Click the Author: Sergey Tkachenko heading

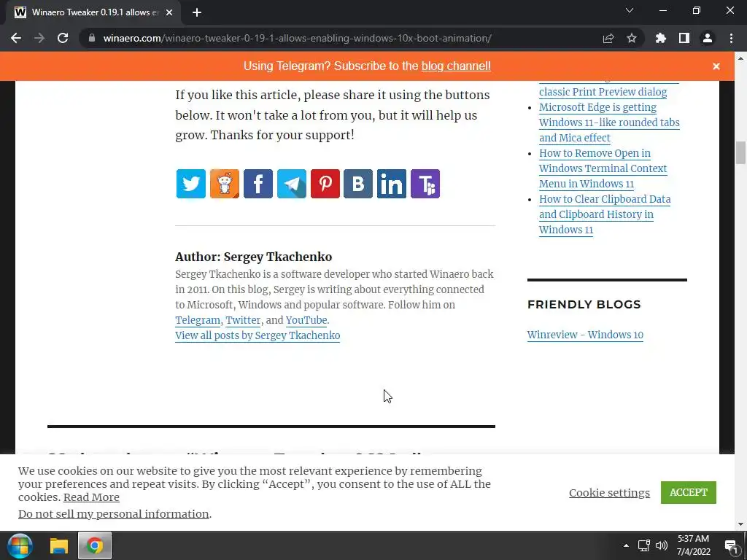pos(253,257)
